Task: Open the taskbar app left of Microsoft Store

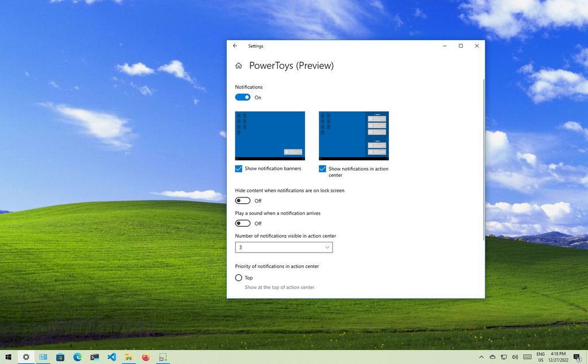Action: click(43, 357)
